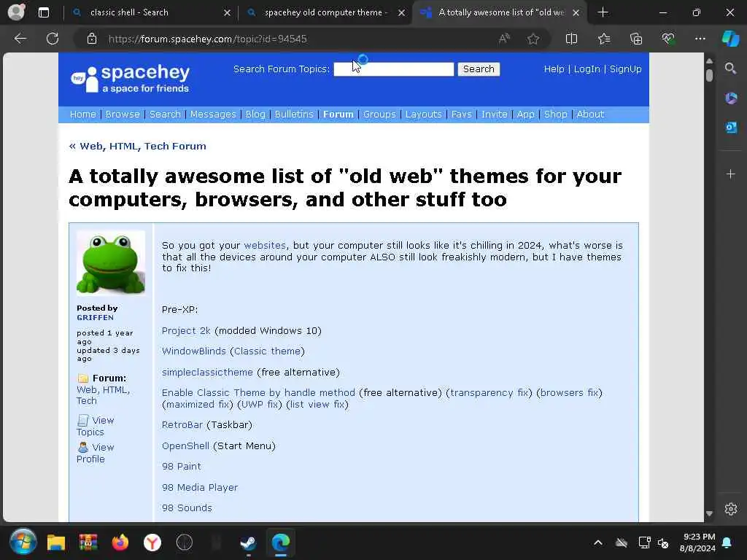Viewport: 747px width, 560px height.
Task: Add a sidebar app with plus icon
Action: (x=730, y=174)
